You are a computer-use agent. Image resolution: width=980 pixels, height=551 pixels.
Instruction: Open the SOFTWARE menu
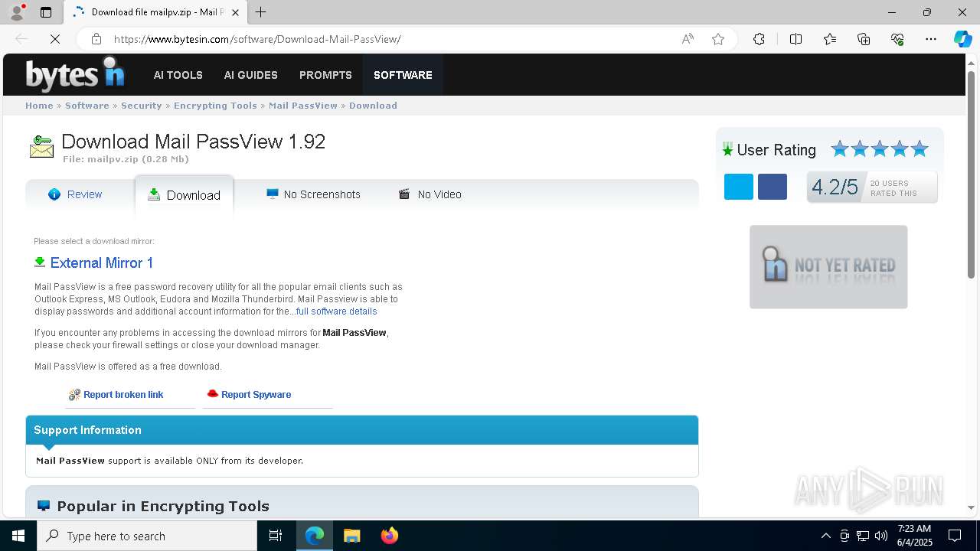click(x=403, y=75)
